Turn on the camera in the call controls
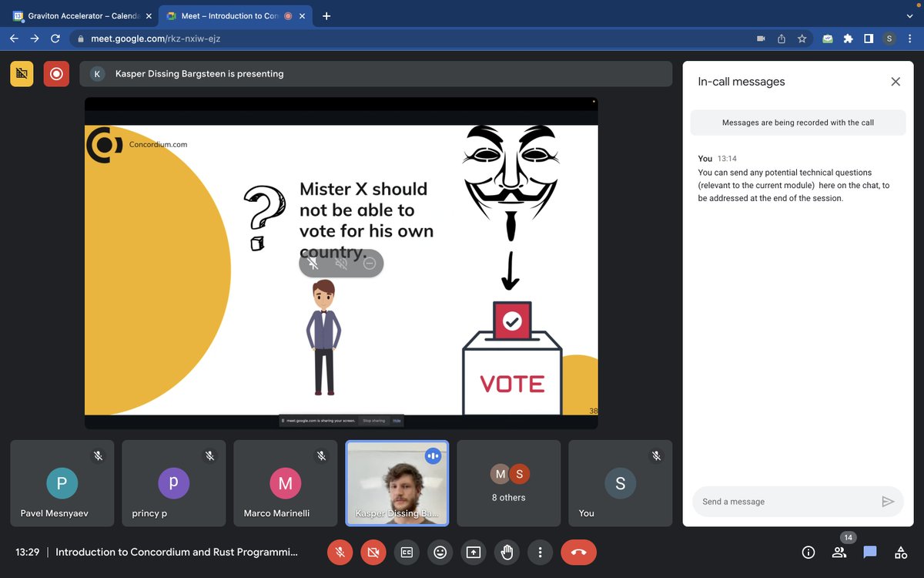The height and width of the screenshot is (578, 924). tap(373, 552)
